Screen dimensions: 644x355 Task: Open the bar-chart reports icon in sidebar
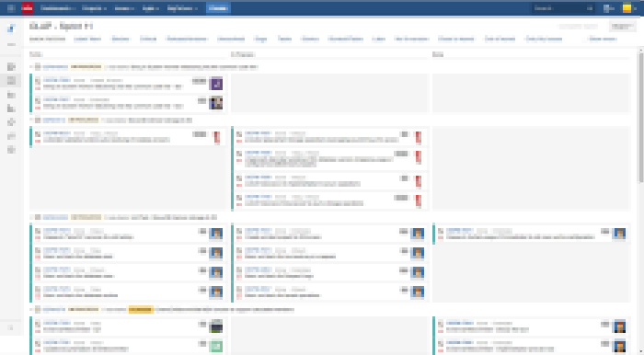[11, 109]
